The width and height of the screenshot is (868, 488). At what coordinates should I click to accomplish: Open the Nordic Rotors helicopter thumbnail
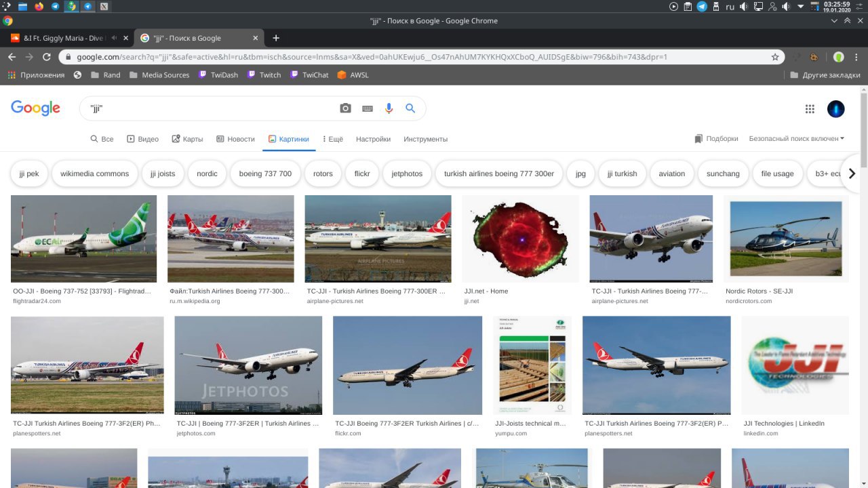click(786, 239)
